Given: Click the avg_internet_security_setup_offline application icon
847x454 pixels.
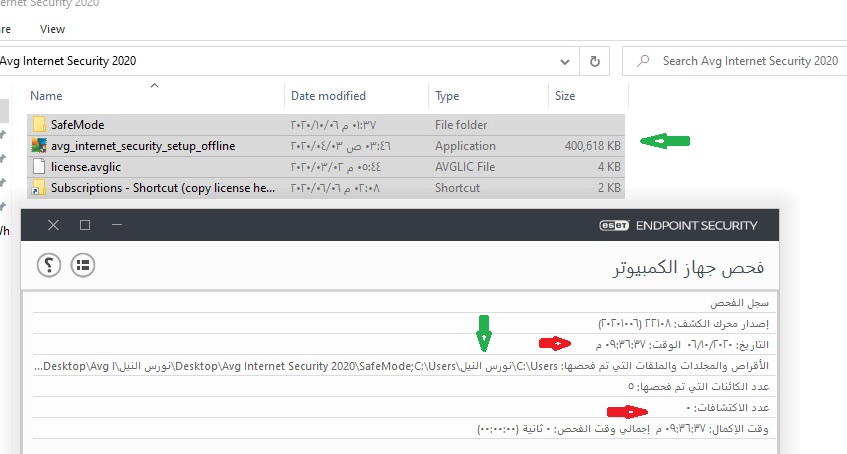Looking at the screenshot, I should (x=39, y=146).
